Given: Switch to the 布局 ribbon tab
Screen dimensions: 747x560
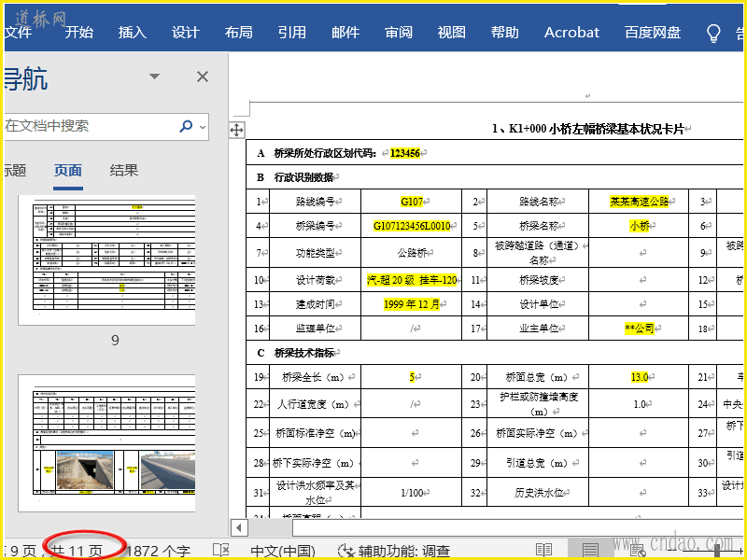Looking at the screenshot, I should pyautogui.click(x=239, y=33).
